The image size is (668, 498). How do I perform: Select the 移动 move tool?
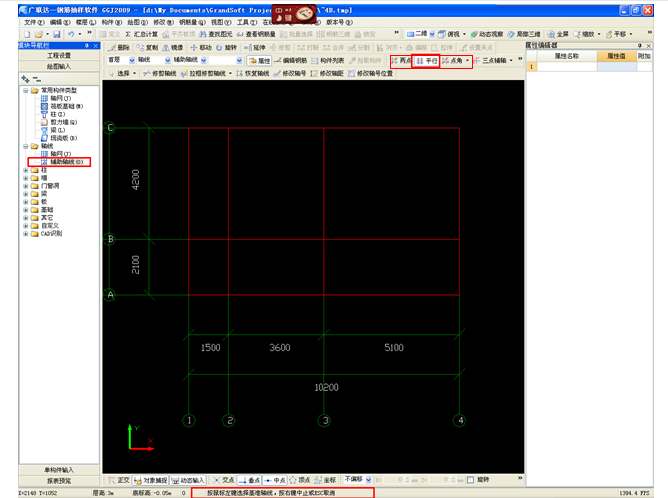tap(201, 48)
